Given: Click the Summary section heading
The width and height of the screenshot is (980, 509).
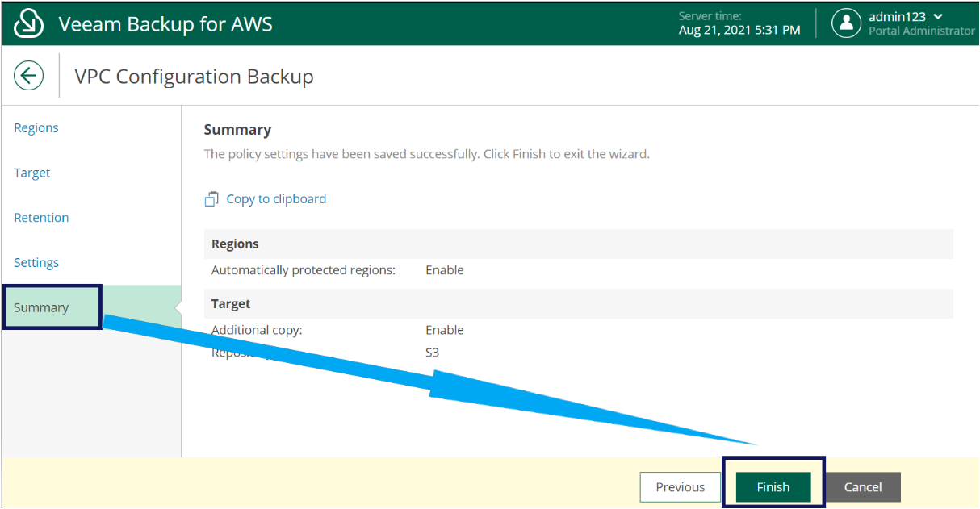Looking at the screenshot, I should pos(237,130).
